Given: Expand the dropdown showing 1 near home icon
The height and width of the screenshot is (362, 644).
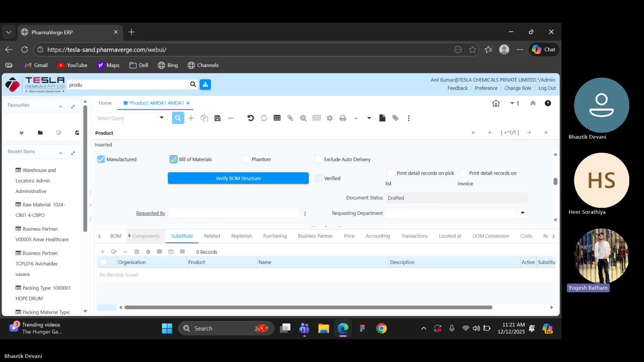Looking at the screenshot, I should 515,103.
